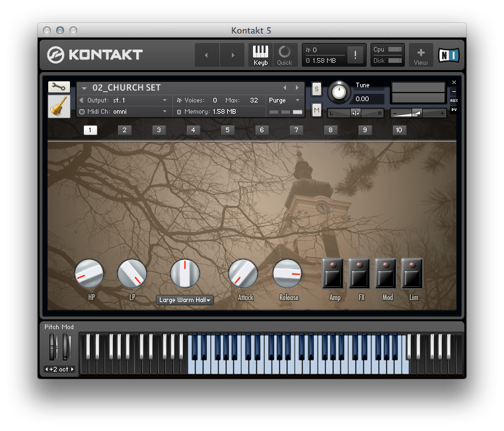Viewport: 504px width, 431px height.
Task: Click the Release knob
Action: tap(287, 274)
